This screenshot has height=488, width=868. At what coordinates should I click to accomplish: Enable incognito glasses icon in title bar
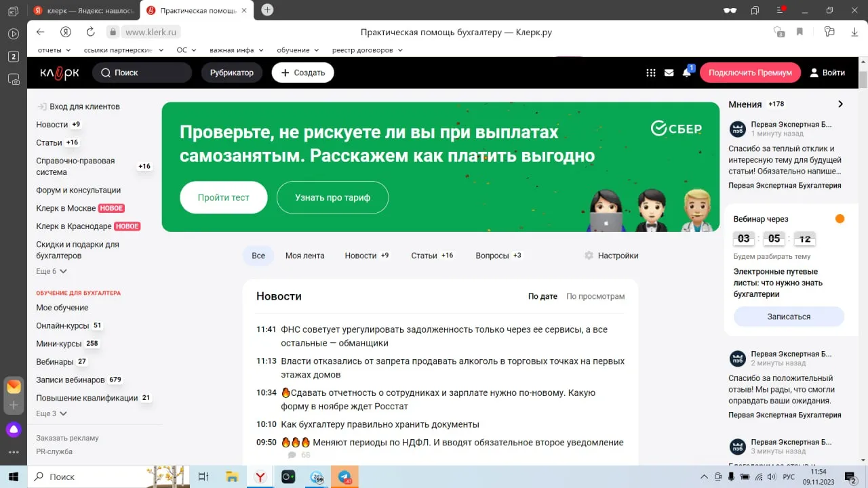coord(730,10)
